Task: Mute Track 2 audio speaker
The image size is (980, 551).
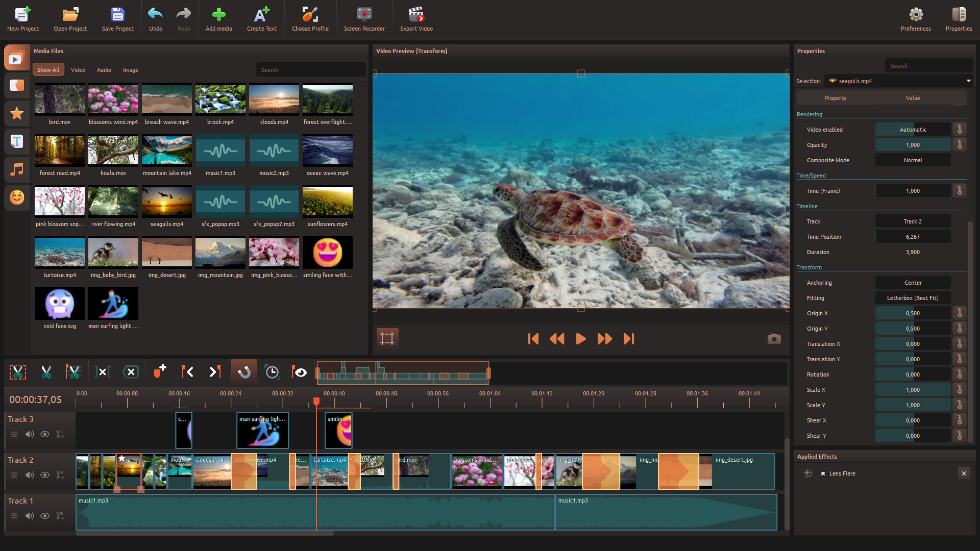Action: pyautogui.click(x=30, y=475)
